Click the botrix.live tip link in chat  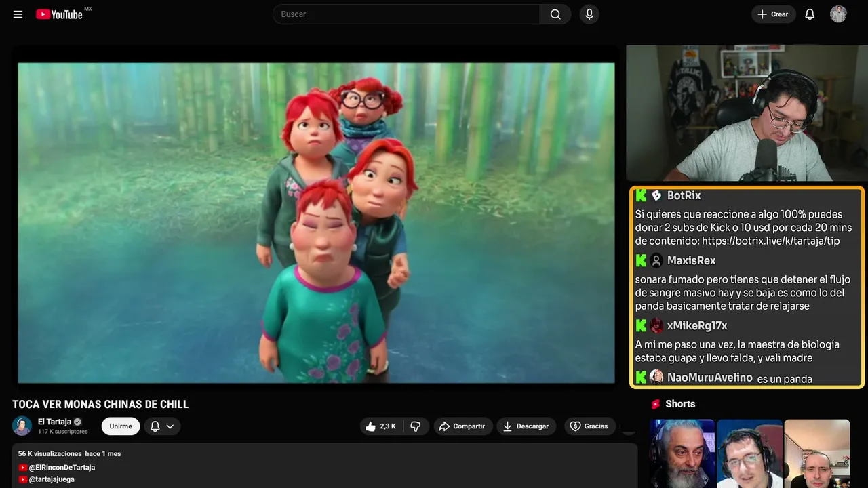[771, 241]
